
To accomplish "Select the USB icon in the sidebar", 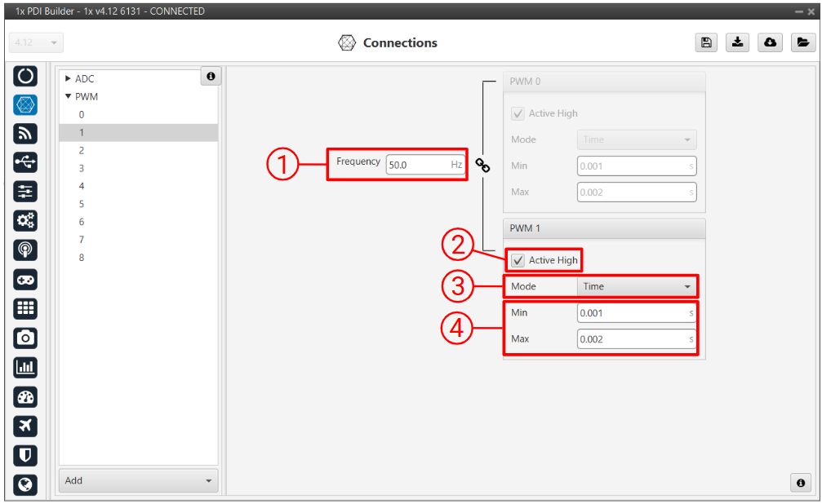I will tap(26, 162).
